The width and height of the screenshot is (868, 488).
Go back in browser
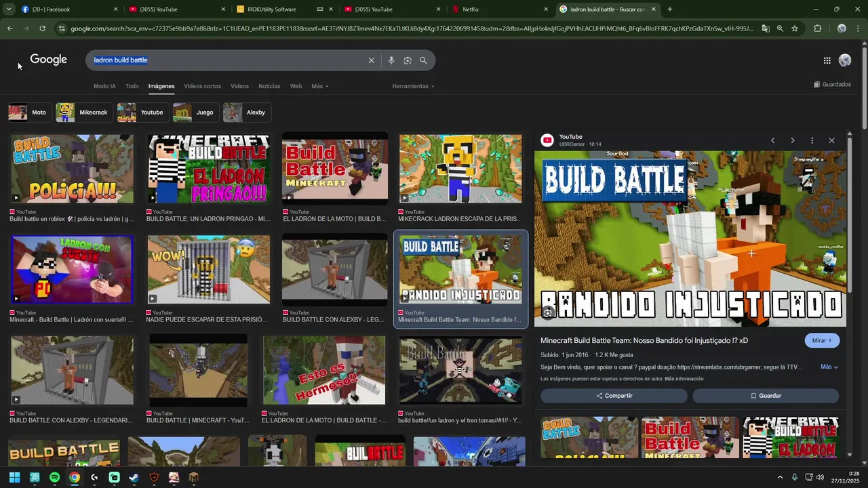coord(9,28)
